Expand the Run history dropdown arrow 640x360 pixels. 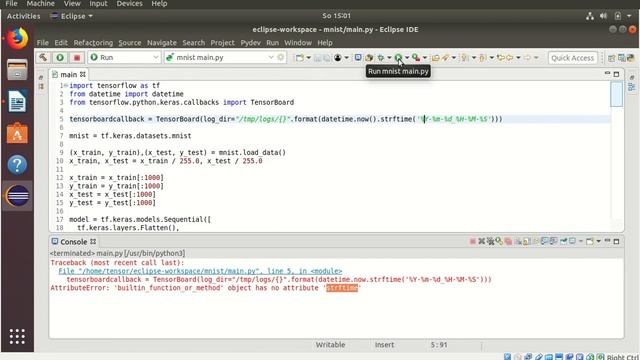click(x=407, y=58)
